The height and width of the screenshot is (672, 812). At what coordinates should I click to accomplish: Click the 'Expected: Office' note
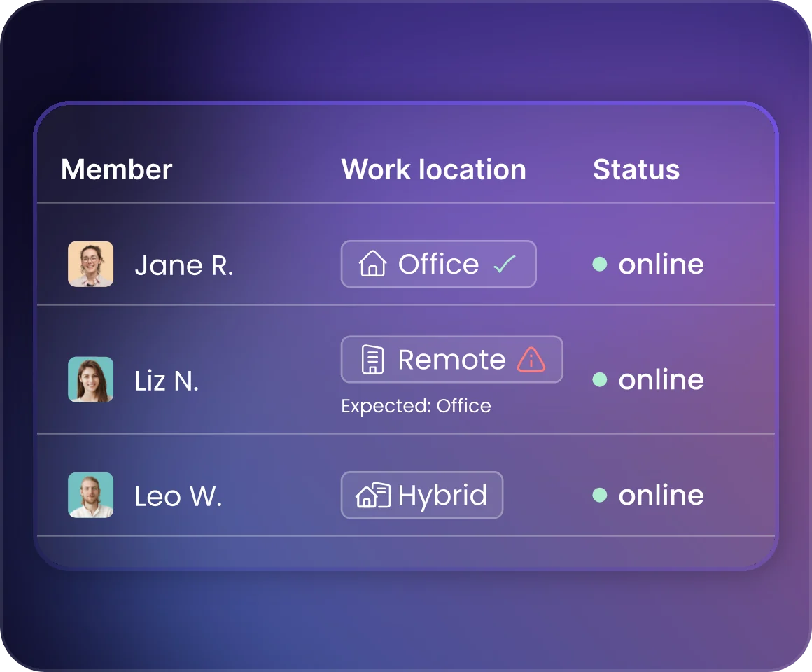point(416,406)
